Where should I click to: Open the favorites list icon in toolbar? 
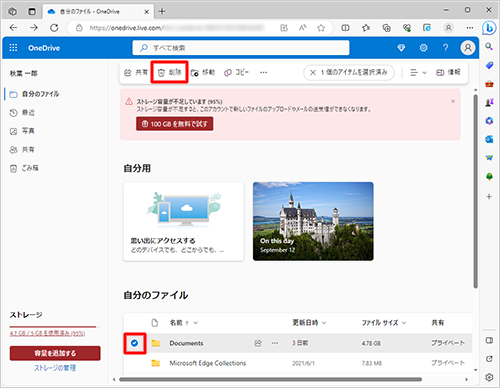pos(366,28)
